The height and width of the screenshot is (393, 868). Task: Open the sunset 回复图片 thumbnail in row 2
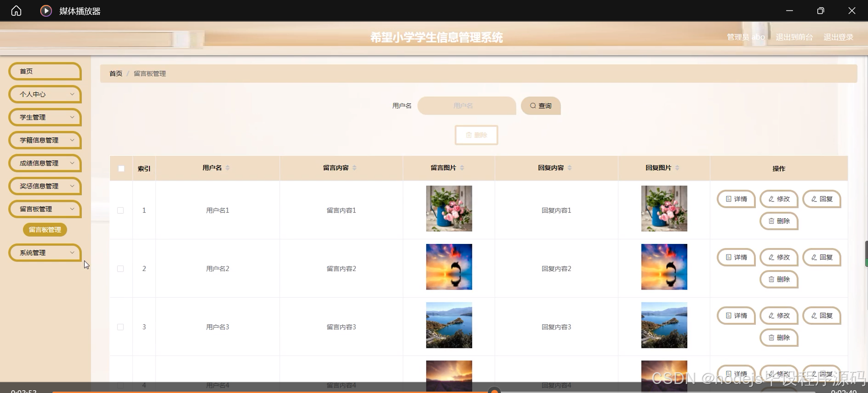[664, 267]
